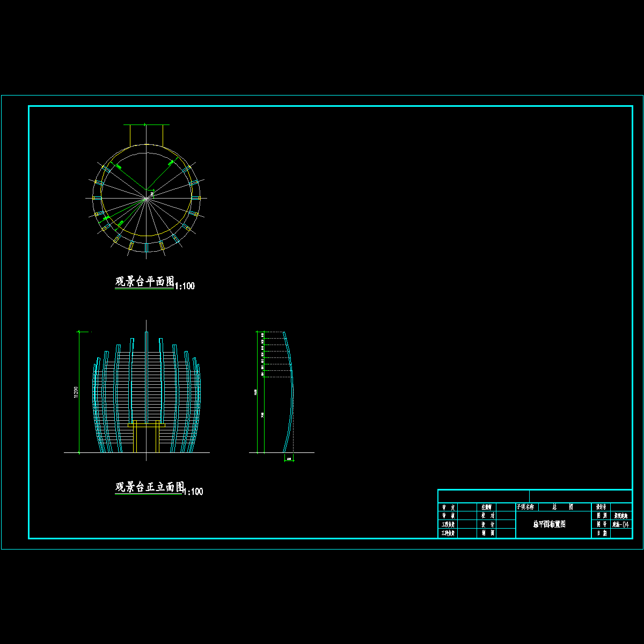Click the 观景台平面图 plan view title
This screenshot has height=644, width=644.
click(145, 282)
